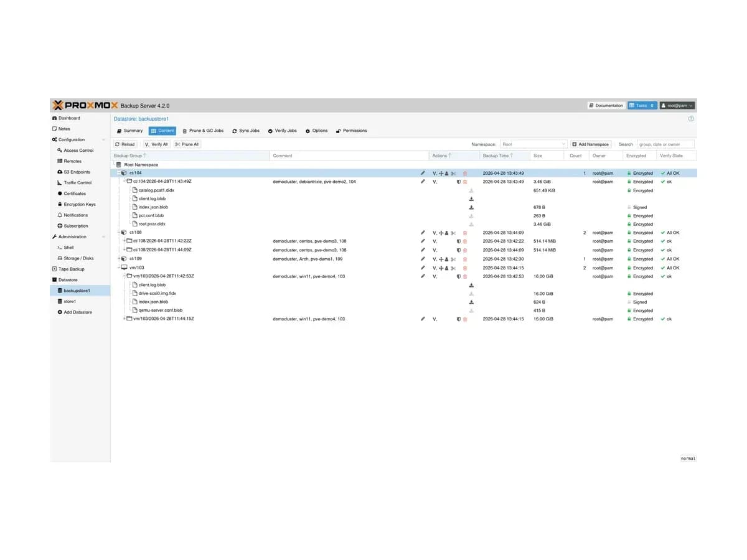Collapse the ct/104 backup group
This screenshot has height=560, width=747.
118,173
